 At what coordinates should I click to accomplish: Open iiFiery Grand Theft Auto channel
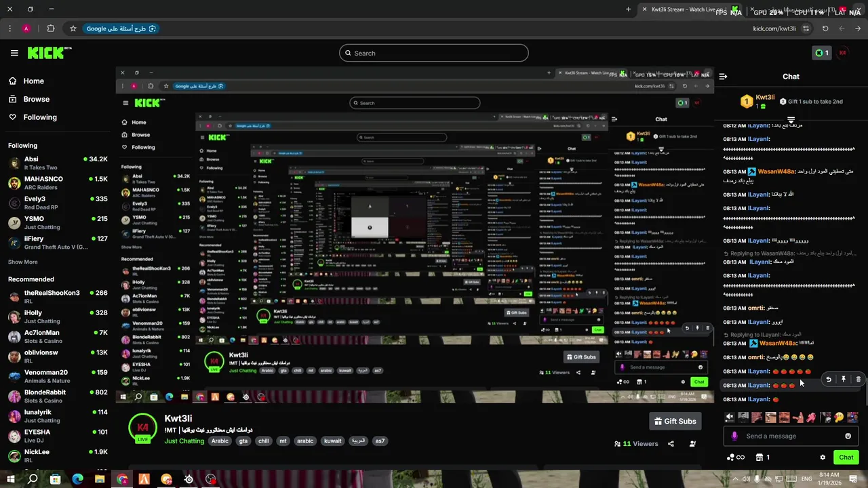58,243
